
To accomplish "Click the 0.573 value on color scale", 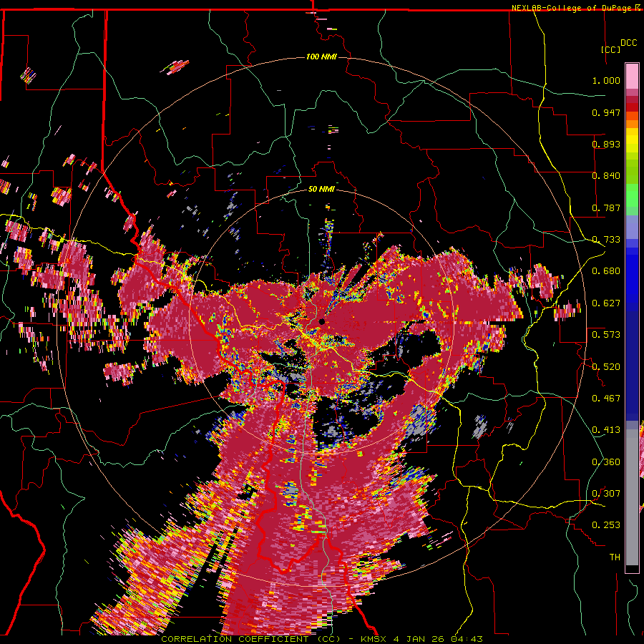I will tap(606, 335).
